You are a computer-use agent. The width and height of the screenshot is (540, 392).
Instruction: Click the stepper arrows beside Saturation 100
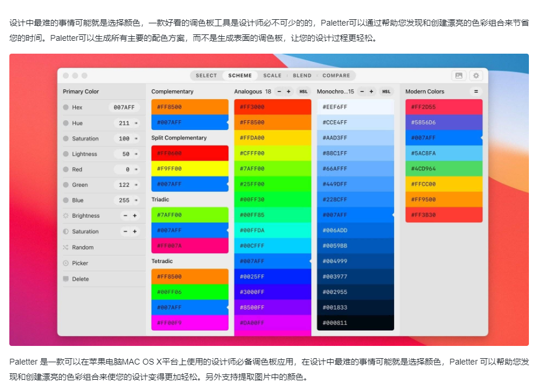click(136, 139)
